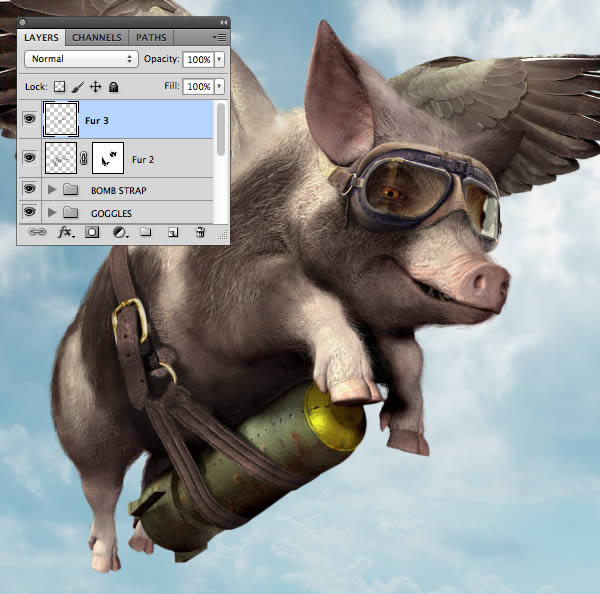Image resolution: width=600 pixels, height=594 pixels.
Task: Click the GOGGLES folder icon
Action: pos(70,212)
